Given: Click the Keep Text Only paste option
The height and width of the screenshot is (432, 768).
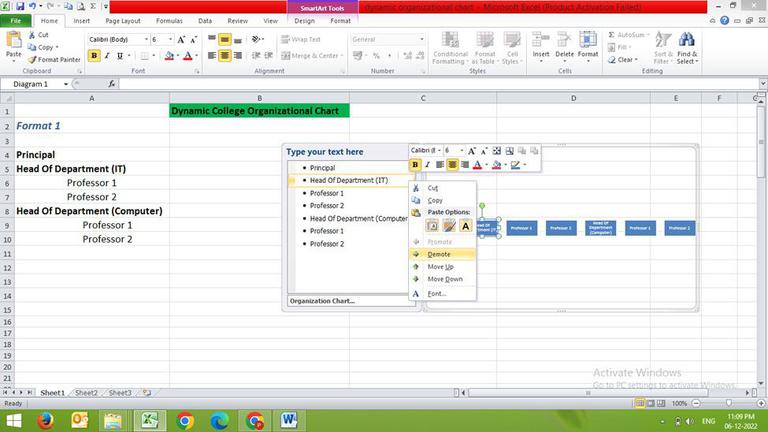Looking at the screenshot, I should tap(465, 226).
